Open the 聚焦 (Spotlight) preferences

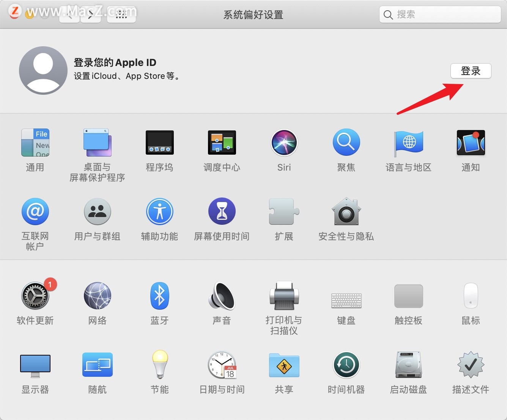click(346, 143)
